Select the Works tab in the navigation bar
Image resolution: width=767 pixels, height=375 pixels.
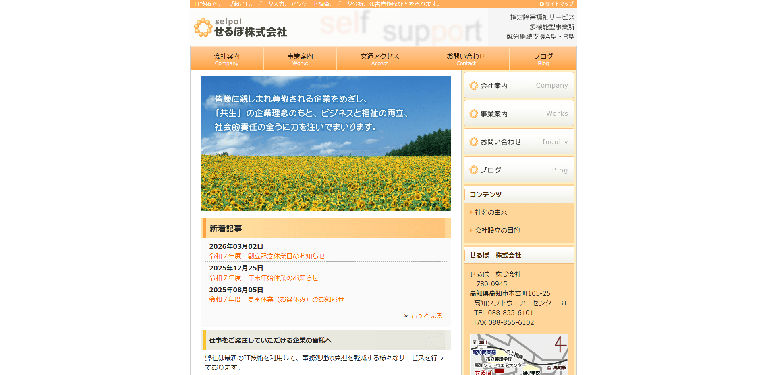tap(300, 59)
